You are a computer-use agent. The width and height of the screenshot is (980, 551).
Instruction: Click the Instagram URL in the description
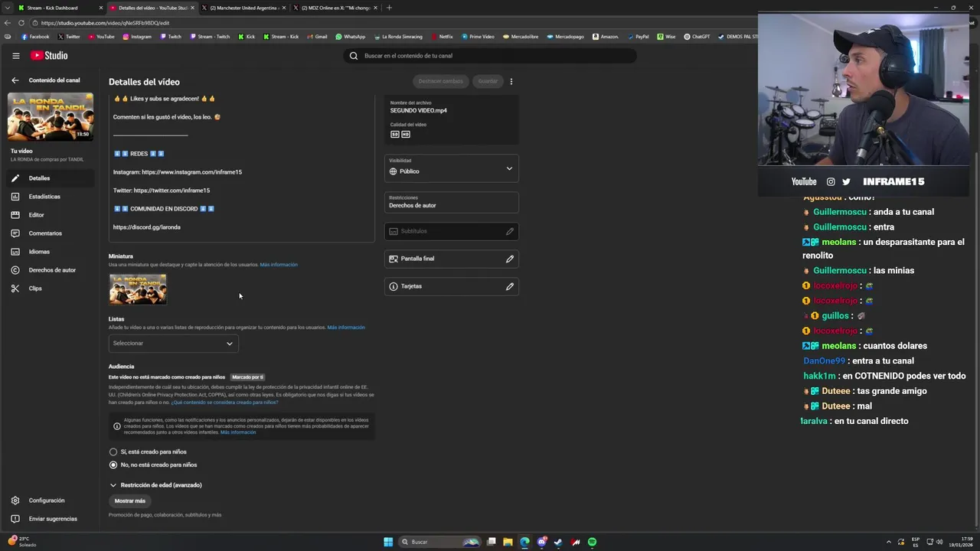pos(191,172)
